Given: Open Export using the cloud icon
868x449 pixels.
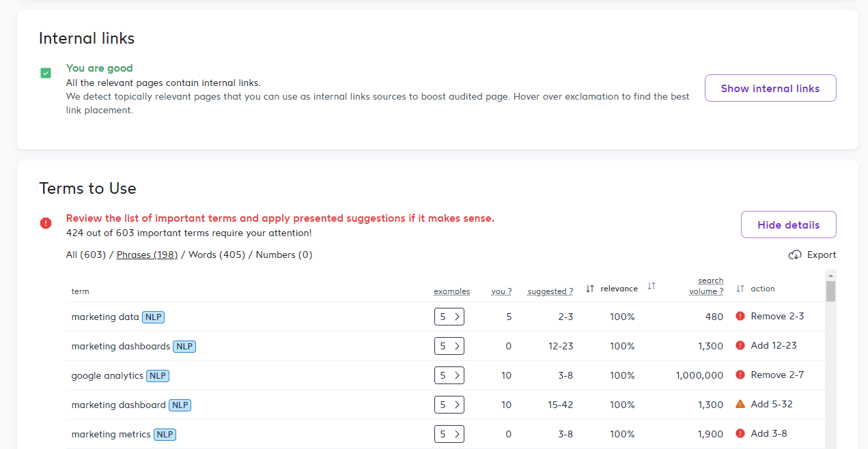Looking at the screenshot, I should click(x=794, y=255).
